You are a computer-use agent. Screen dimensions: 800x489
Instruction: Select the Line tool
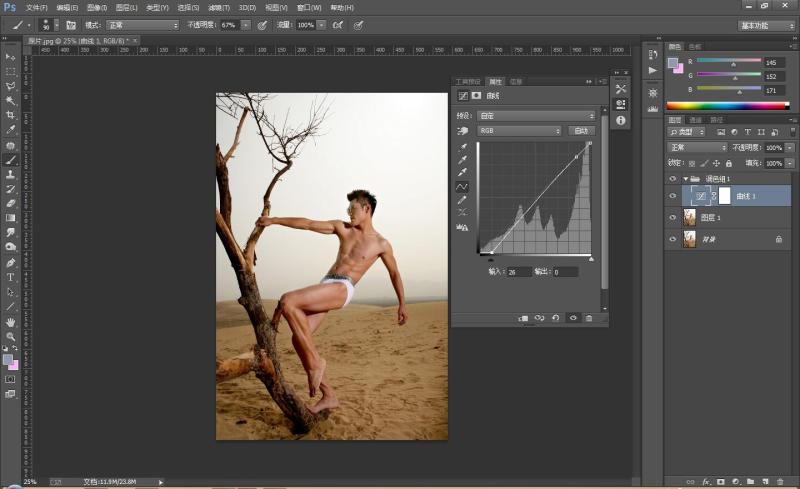click(x=10, y=307)
